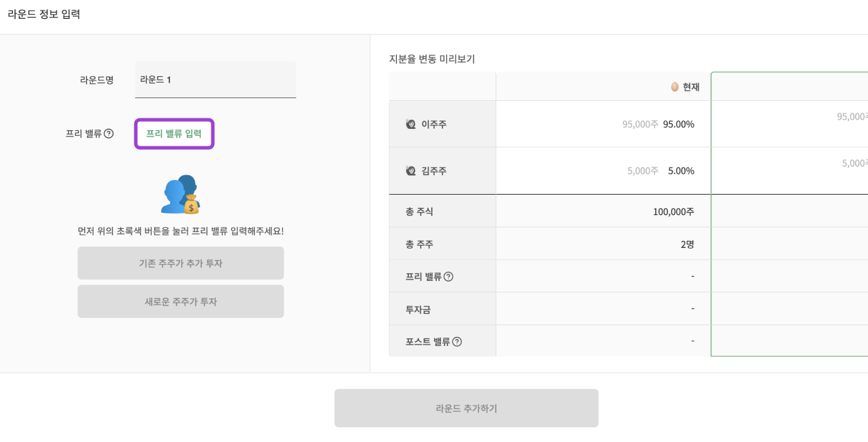Choose 새로운 주주가 투자 button
The width and height of the screenshot is (868, 442).
181,302
